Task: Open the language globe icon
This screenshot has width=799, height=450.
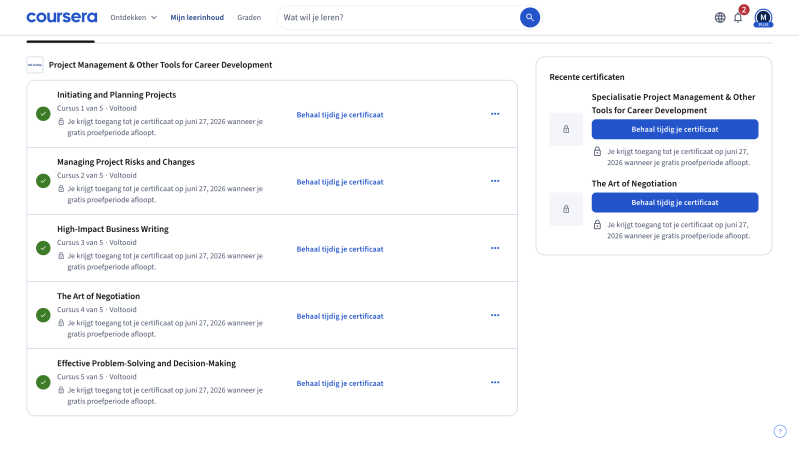Action: [x=720, y=17]
